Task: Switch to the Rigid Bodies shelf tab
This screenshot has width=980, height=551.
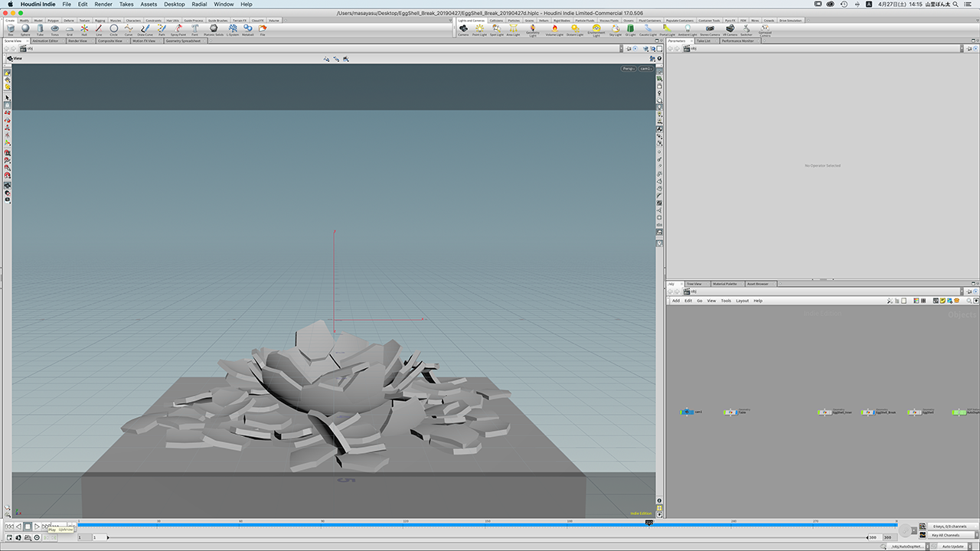Action: [562, 20]
